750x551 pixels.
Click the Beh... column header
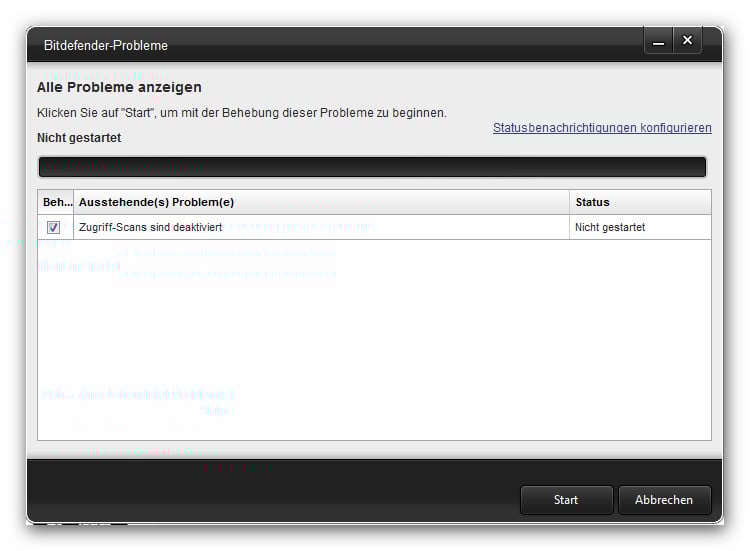click(56, 202)
